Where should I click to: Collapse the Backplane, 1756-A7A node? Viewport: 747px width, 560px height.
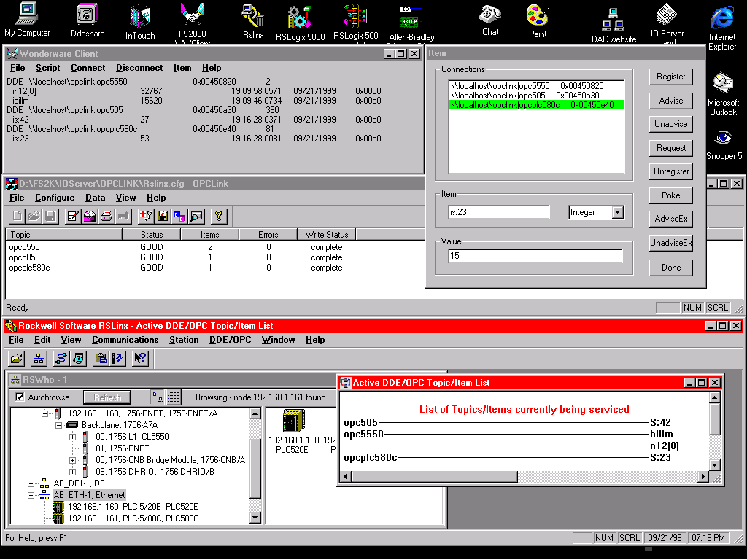coord(58,425)
